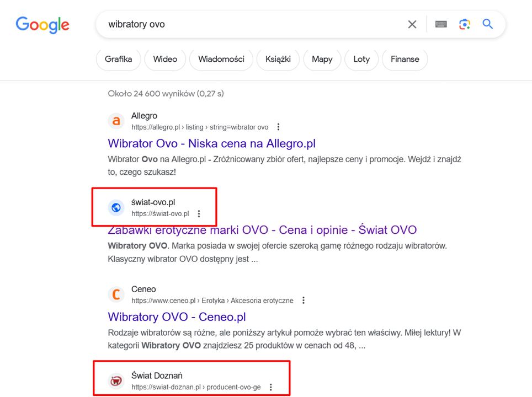532x397 pixels.
Task: Open more options for Allegro result
Action: click(278, 127)
